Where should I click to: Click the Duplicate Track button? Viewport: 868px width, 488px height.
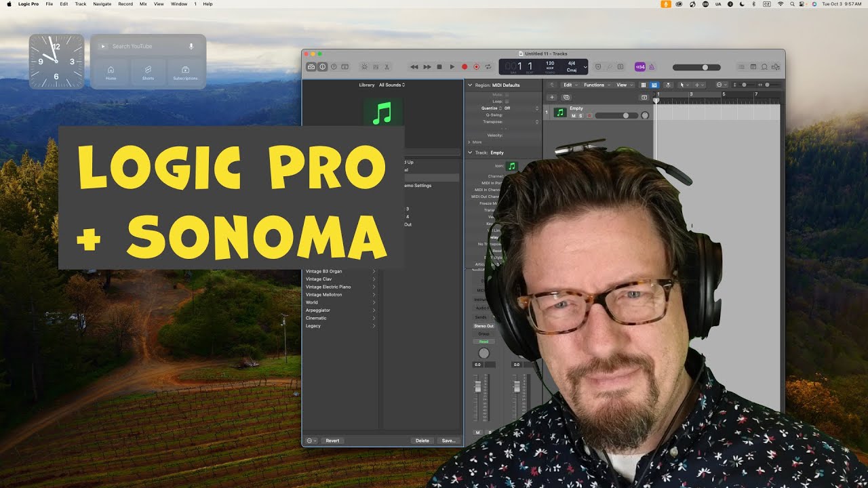(566, 98)
